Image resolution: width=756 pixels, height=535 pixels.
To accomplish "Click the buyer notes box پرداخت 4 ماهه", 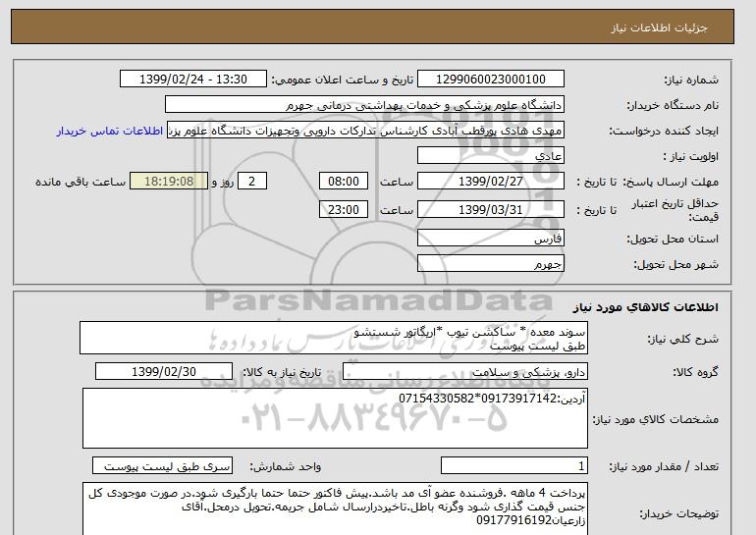I will click(335, 508).
